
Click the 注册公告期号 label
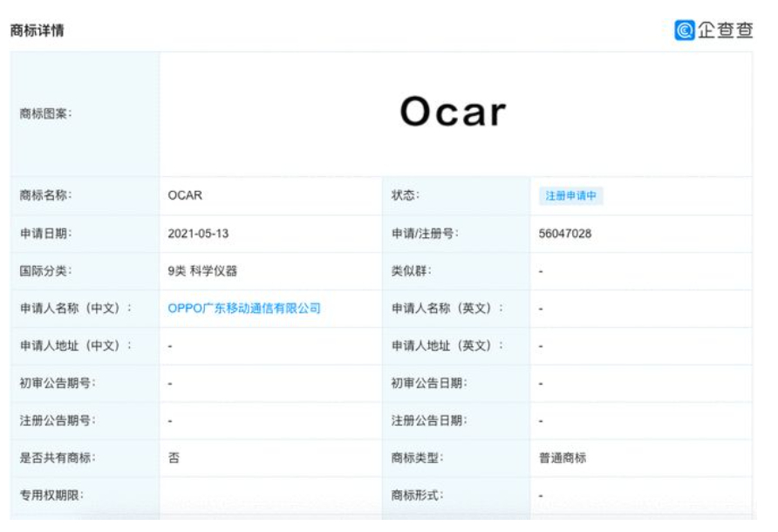pos(58,421)
